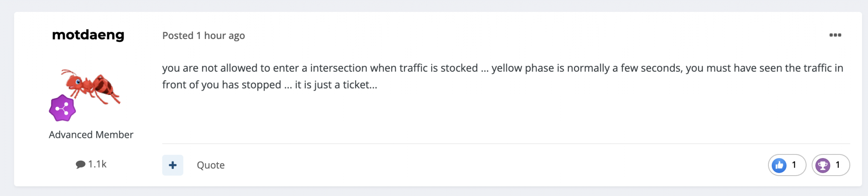This screenshot has height=196, width=868.
Task: Open profile via the motdaeng username
Action: click(x=88, y=35)
